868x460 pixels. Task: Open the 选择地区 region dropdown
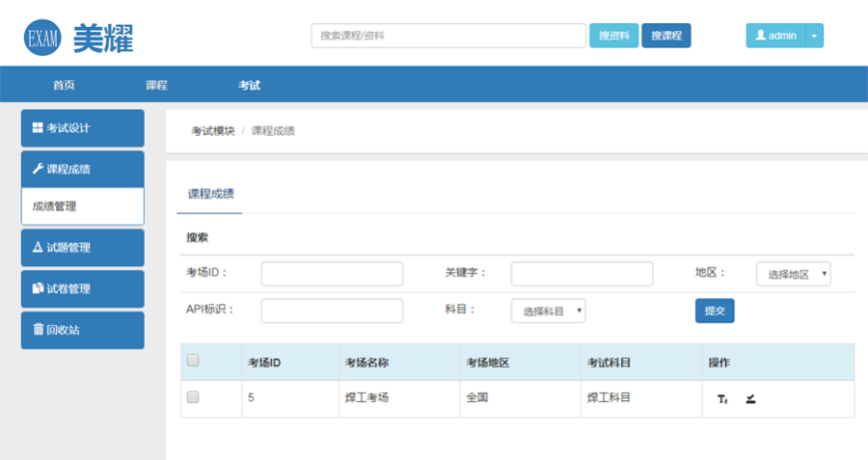pyautogui.click(x=793, y=274)
